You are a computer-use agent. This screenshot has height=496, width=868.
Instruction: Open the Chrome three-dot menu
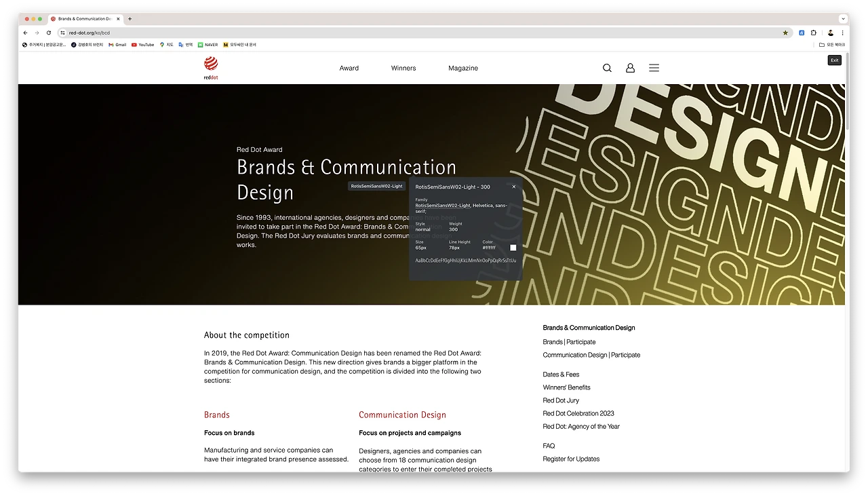(x=843, y=33)
